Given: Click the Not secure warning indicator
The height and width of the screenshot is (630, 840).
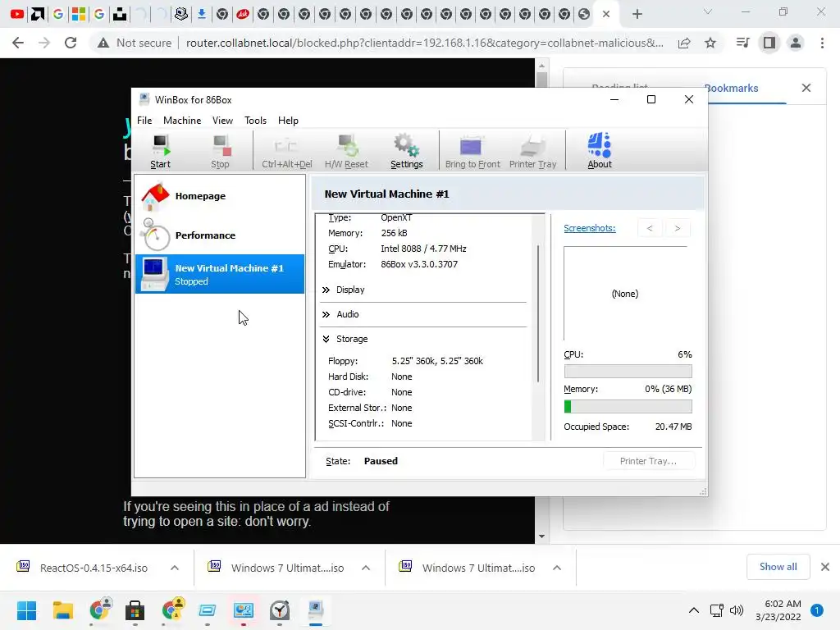Looking at the screenshot, I should pos(135,43).
